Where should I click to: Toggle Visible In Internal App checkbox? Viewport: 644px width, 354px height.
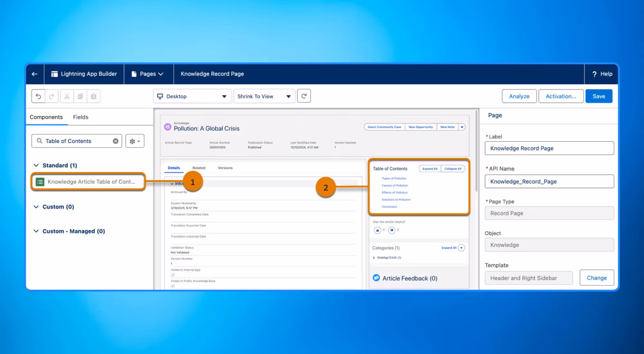tap(173, 275)
